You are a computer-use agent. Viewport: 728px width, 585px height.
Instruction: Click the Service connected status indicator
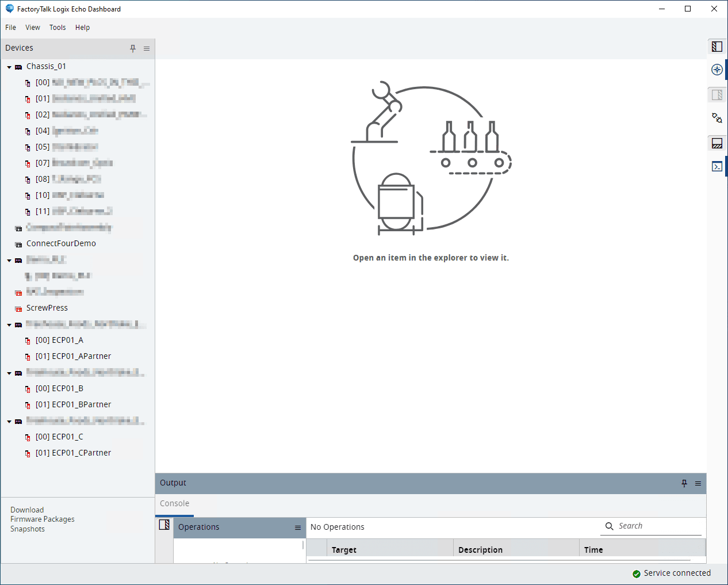(671, 573)
